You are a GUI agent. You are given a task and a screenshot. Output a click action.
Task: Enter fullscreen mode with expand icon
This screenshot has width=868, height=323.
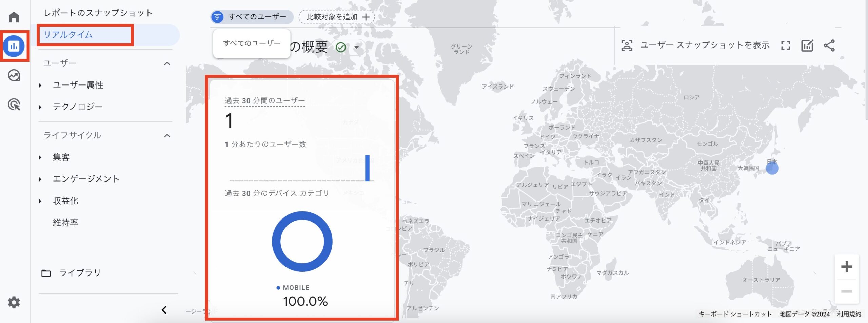tap(785, 45)
